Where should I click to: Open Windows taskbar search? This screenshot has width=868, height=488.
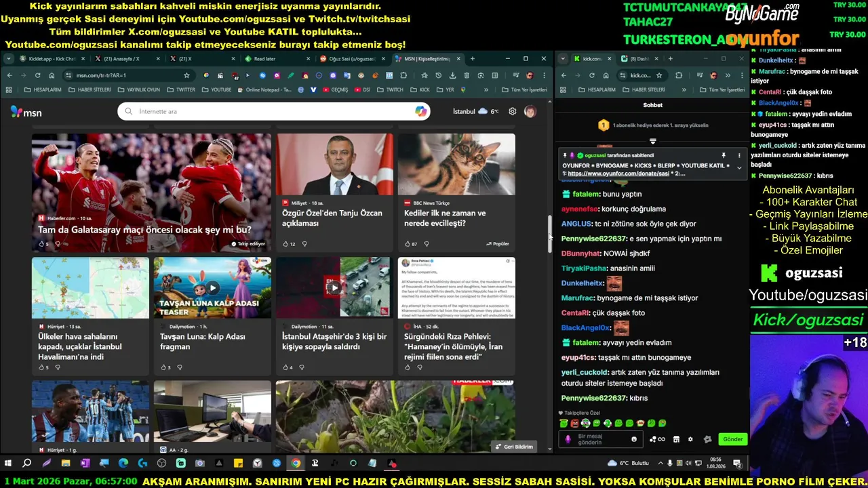coord(27,464)
